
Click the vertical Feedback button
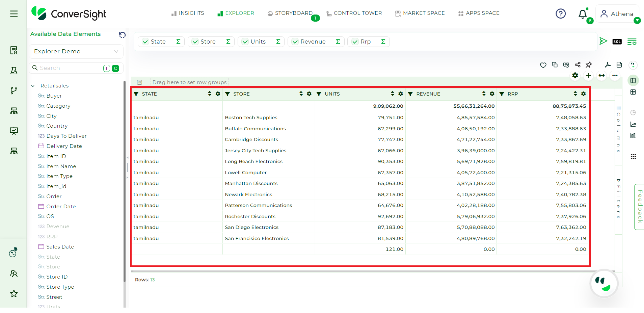pyautogui.click(x=640, y=207)
